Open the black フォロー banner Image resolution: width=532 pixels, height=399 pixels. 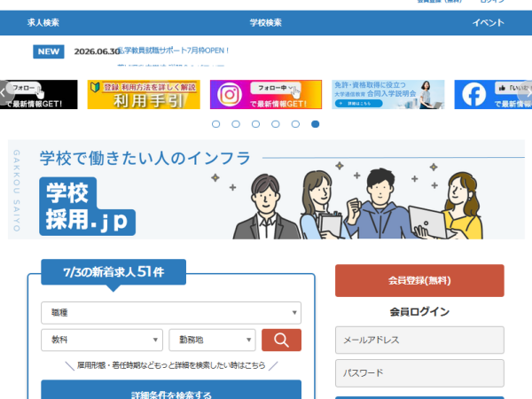coord(39,94)
